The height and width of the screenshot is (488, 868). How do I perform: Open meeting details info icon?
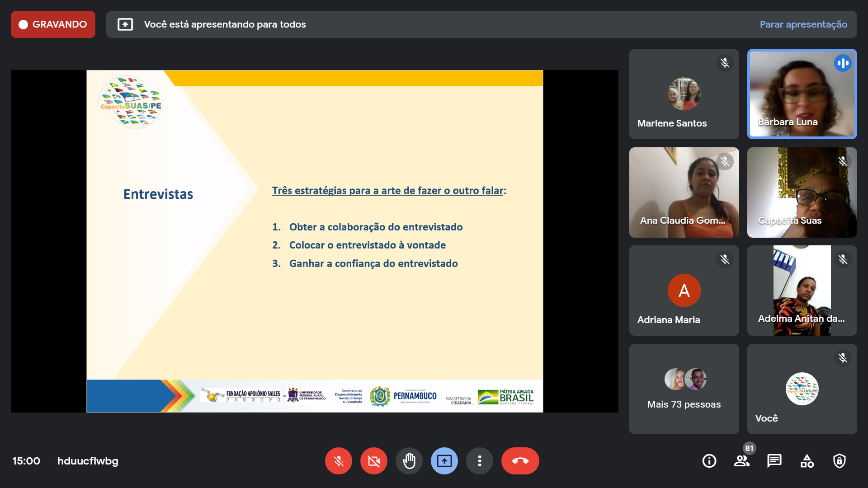click(x=709, y=461)
